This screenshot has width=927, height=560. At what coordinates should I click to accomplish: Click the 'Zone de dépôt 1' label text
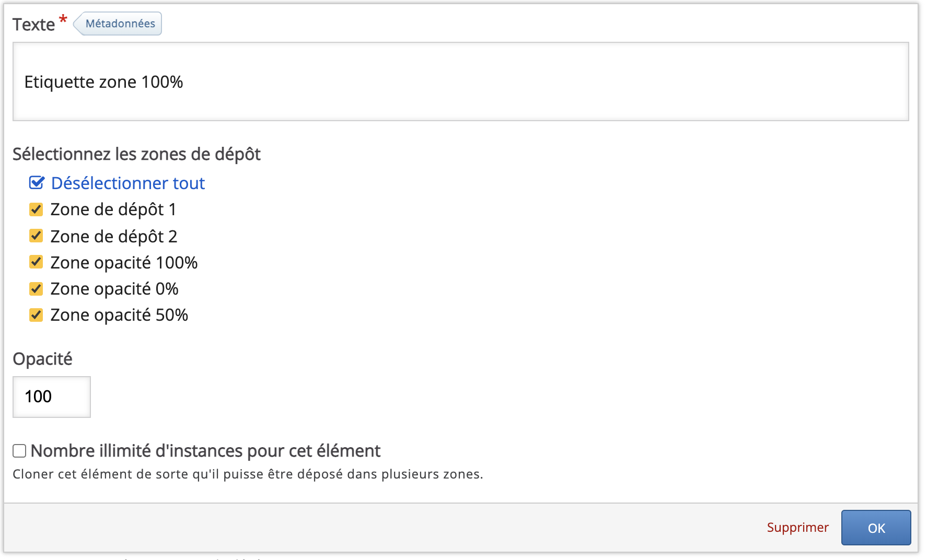coord(113,210)
